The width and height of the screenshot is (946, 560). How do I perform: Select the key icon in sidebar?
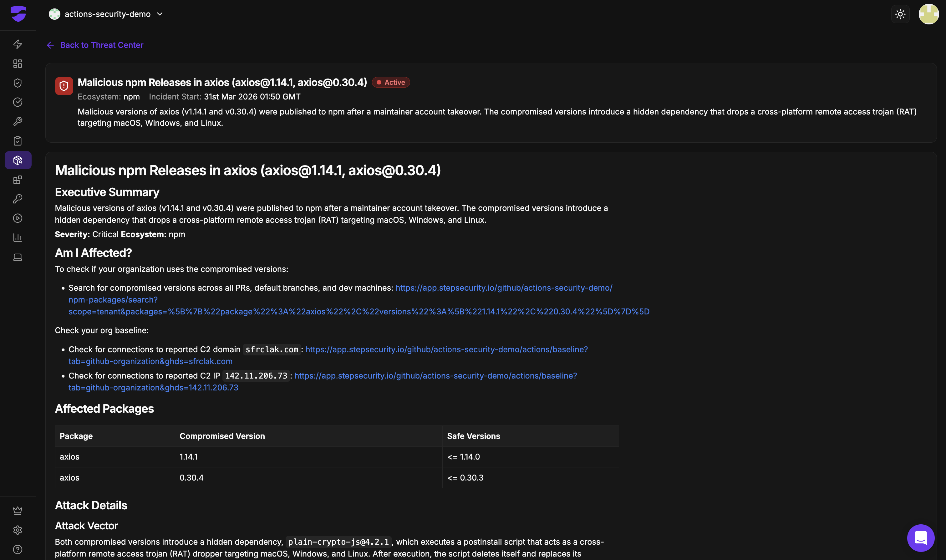[x=17, y=199]
